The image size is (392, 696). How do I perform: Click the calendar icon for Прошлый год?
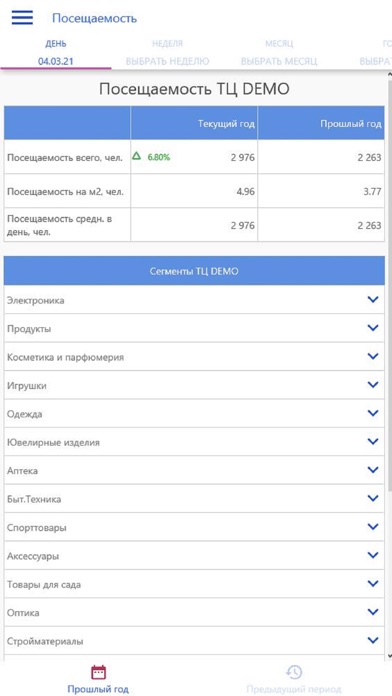pos(98,672)
